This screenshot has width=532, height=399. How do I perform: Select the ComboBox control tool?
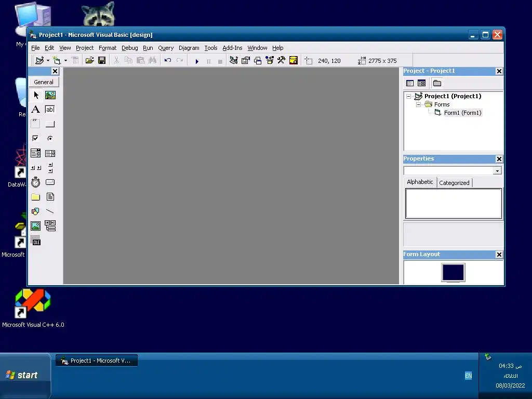36,153
